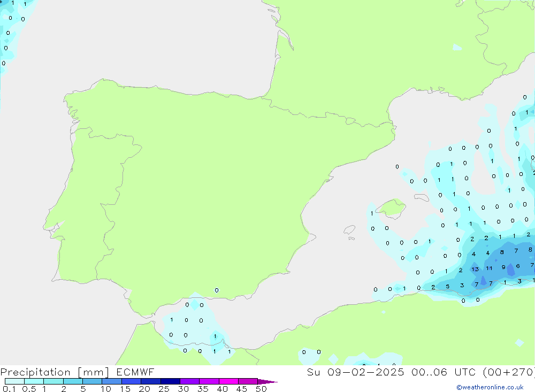Image resolution: width=535 pixels, height=392 pixels.
Task: Click the 2–5 mm legend color swatch
Action: (73, 381)
